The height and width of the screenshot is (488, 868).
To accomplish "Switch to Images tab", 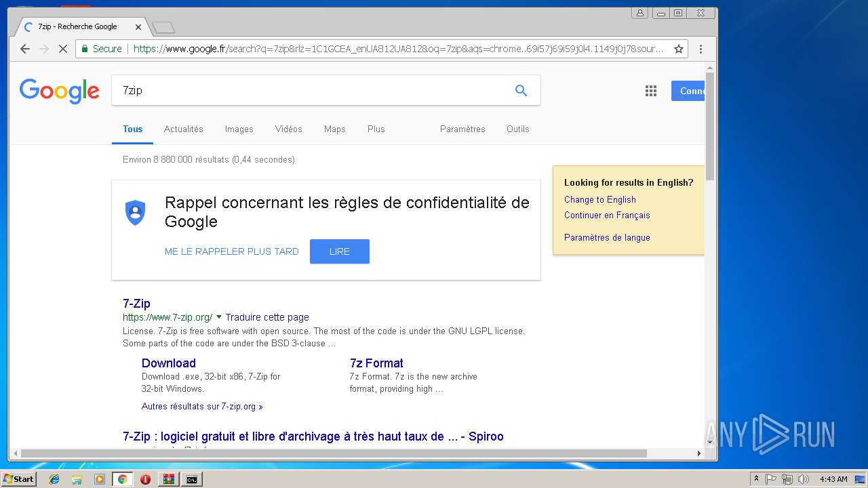I will pos(239,129).
